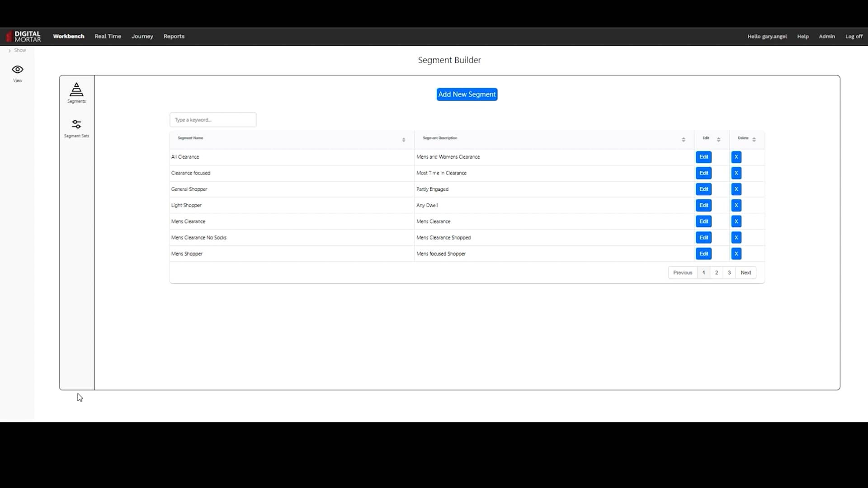868x488 pixels.
Task: Edit the Light Shopper segment
Action: pyautogui.click(x=703, y=205)
